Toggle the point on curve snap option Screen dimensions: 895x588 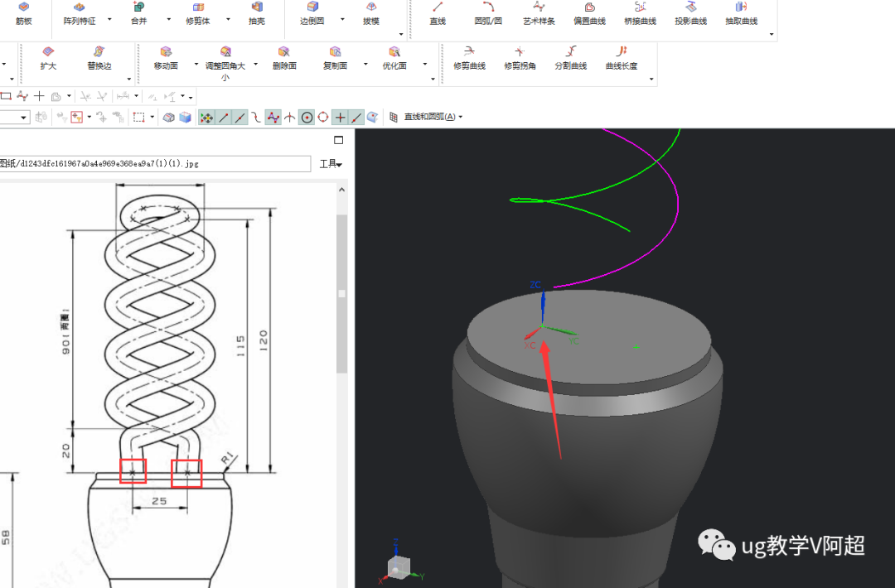pos(356,118)
